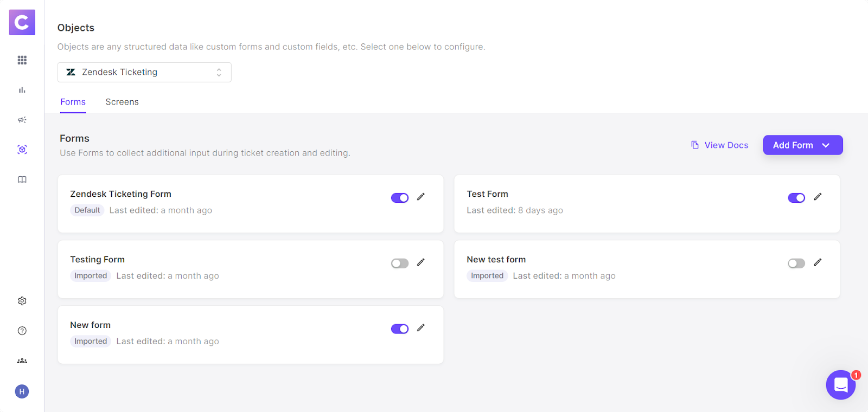Select the Forms tab
Screen dimensions: 868x412
[73, 102]
